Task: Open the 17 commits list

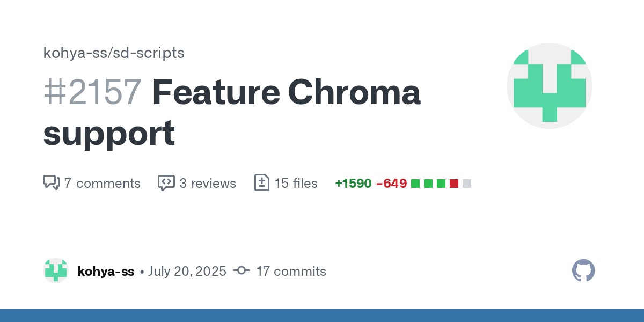Action: (x=291, y=272)
